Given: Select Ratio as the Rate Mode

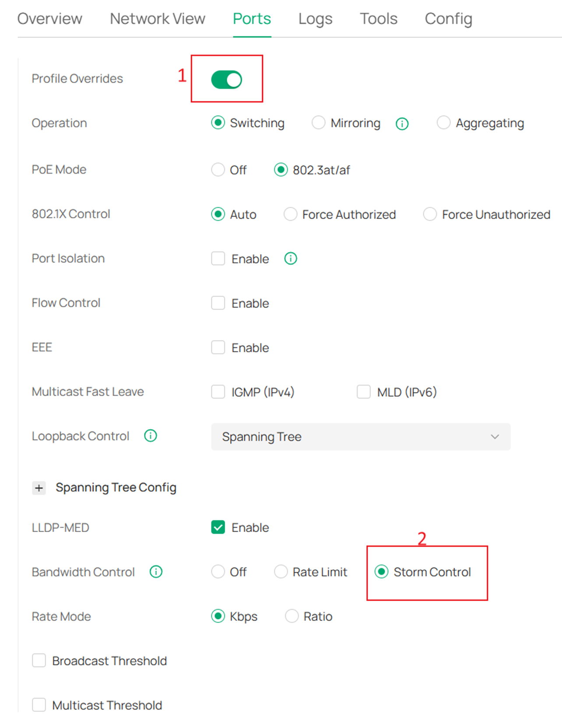Looking at the screenshot, I should pos(292,616).
